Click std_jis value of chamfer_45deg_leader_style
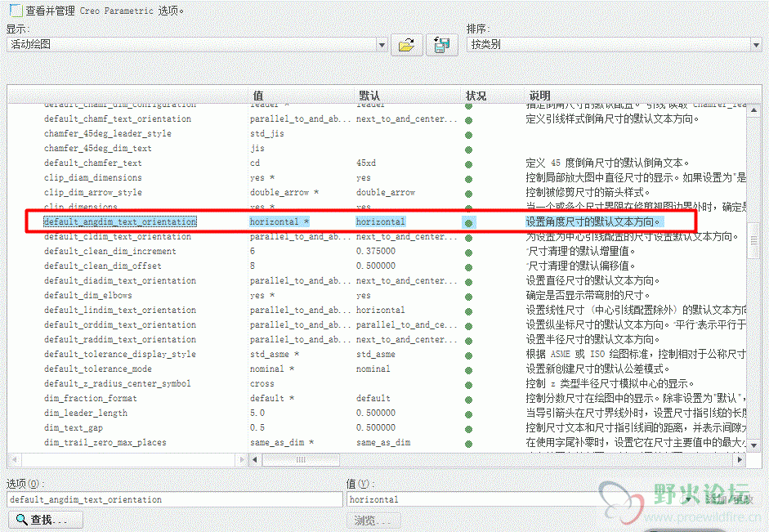 [x=266, y=133]
